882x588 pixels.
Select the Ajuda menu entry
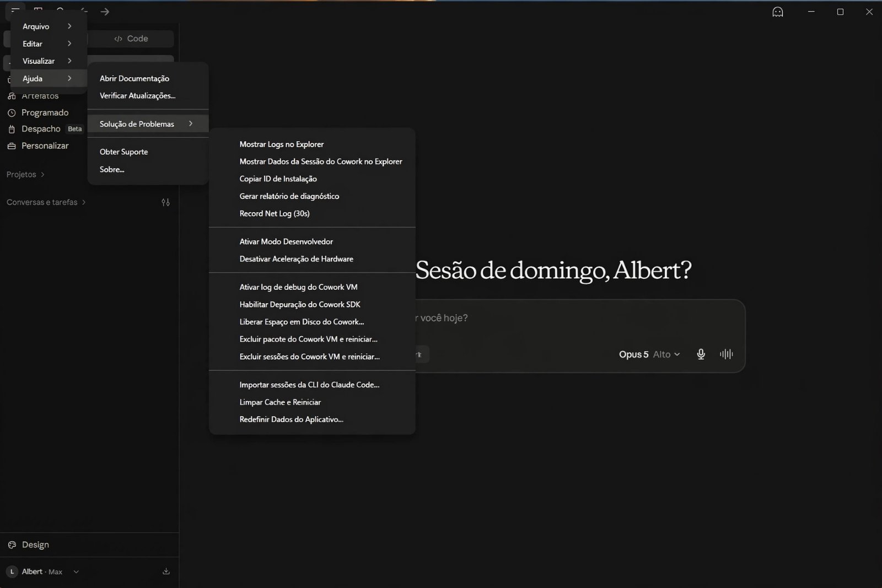pos(49,78)
